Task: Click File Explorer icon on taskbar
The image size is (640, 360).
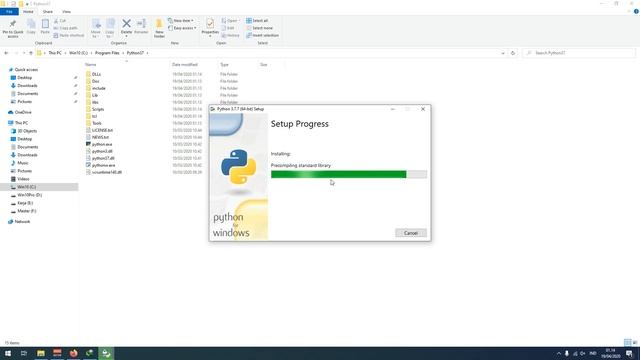Action: pos(41,353)
